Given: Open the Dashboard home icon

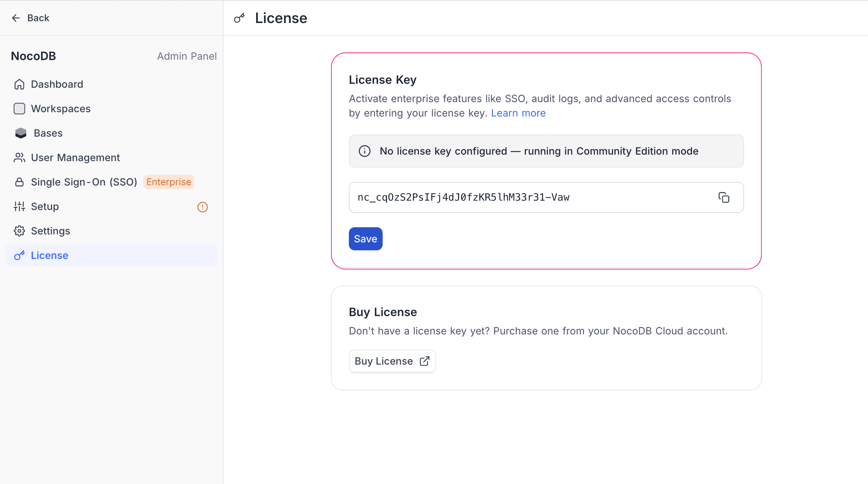Looking at the screenshot, I should (19, 84).
